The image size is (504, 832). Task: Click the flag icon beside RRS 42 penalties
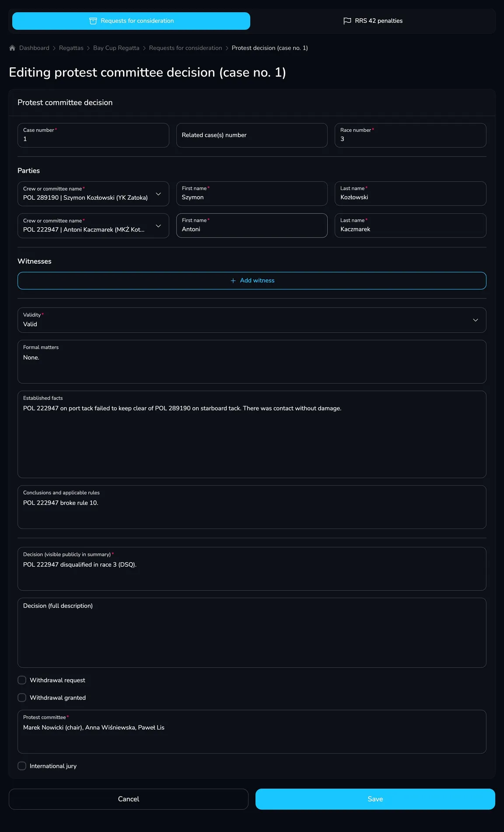[x=347, y=21]
